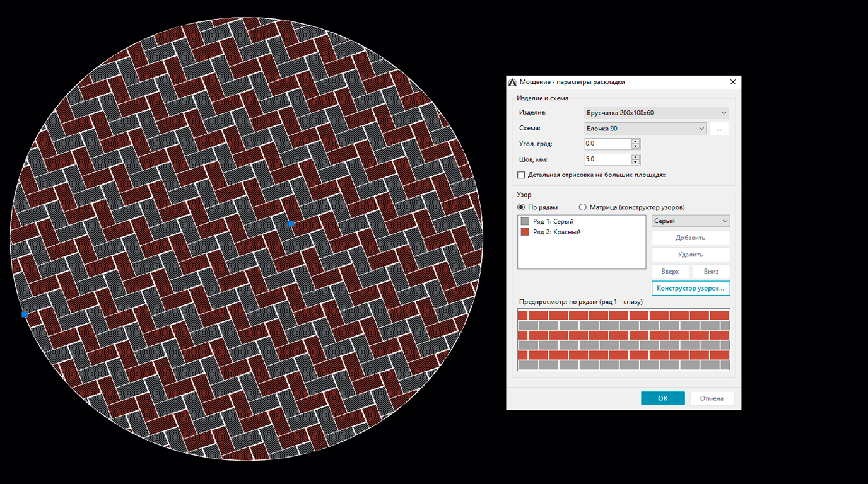Move the row up with Вверх button

tap(671, 272)
